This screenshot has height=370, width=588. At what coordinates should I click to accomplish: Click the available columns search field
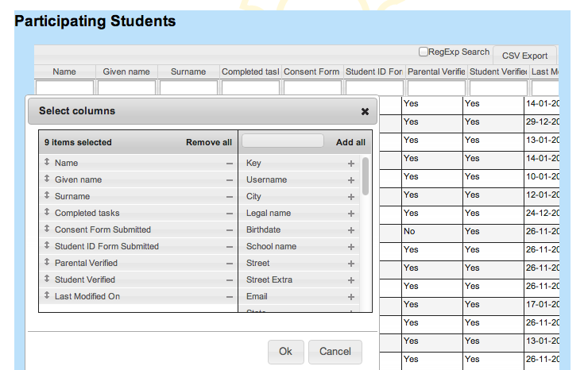[282, 141]
